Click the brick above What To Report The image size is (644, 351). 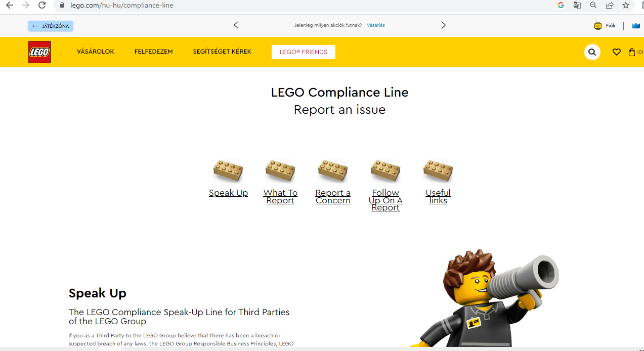click(x=280, y=170)
